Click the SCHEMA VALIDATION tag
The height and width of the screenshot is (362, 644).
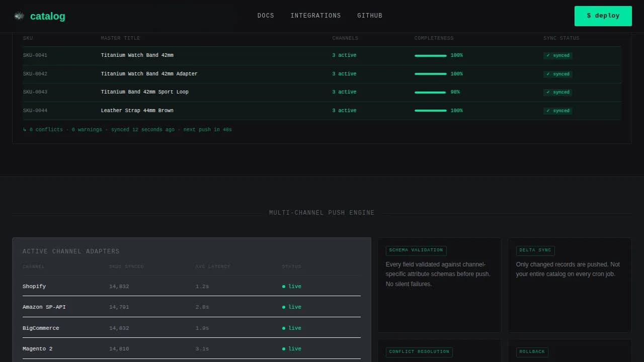(416, 250)
